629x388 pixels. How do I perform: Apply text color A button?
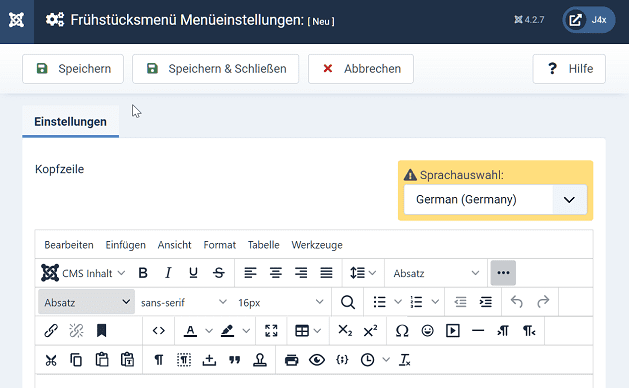point(190,331)
